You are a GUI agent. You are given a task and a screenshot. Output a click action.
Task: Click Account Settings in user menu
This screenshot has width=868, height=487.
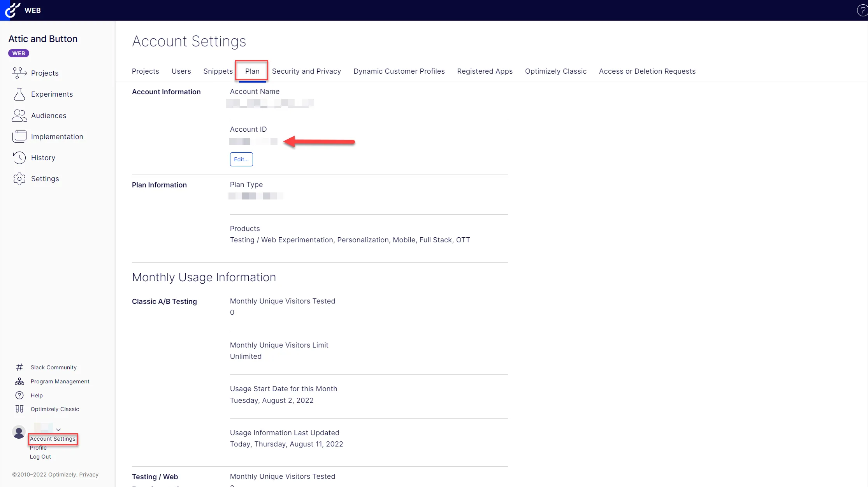pyautogui.click(x=53, y=439)
